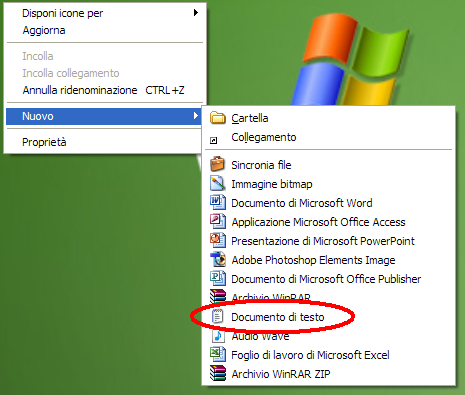Click the Archivio WinRAR ZIP books icon
Viewport: 465px width, 395px height.
pyautogui.click(x=218, y=373)
